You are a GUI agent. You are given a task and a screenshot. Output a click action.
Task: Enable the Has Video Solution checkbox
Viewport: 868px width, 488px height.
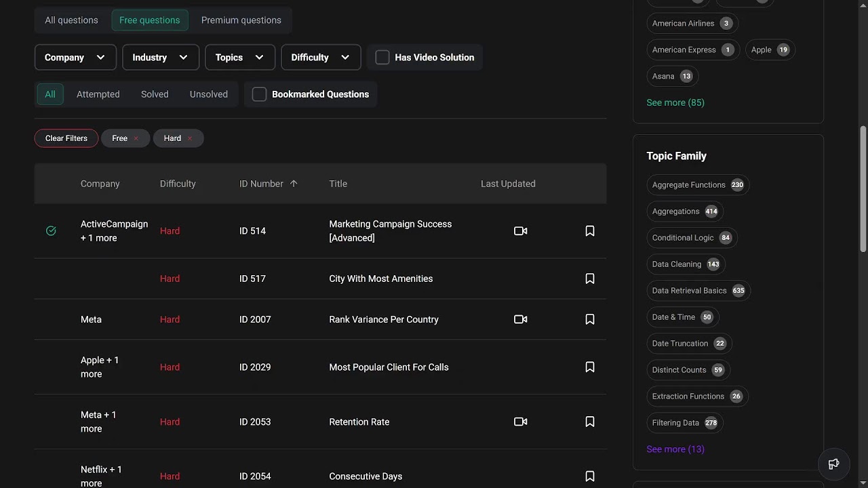tap(382, 58)
